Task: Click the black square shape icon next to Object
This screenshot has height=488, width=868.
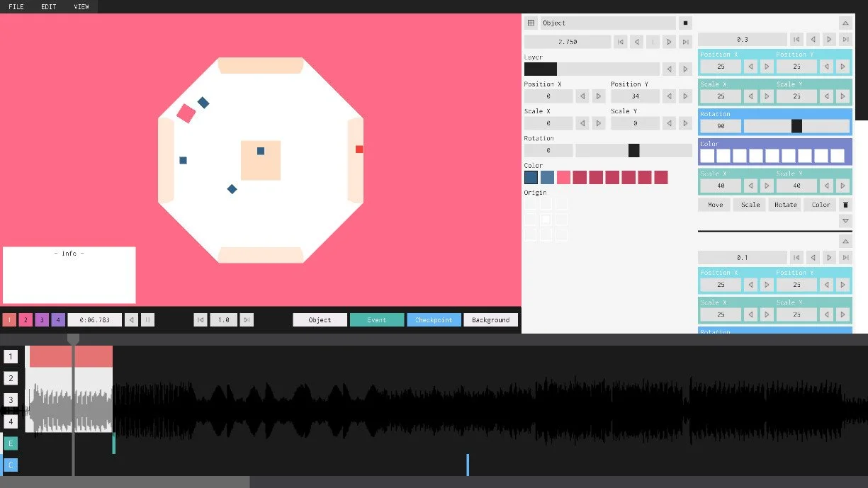Action: click(x=685, y=23)
